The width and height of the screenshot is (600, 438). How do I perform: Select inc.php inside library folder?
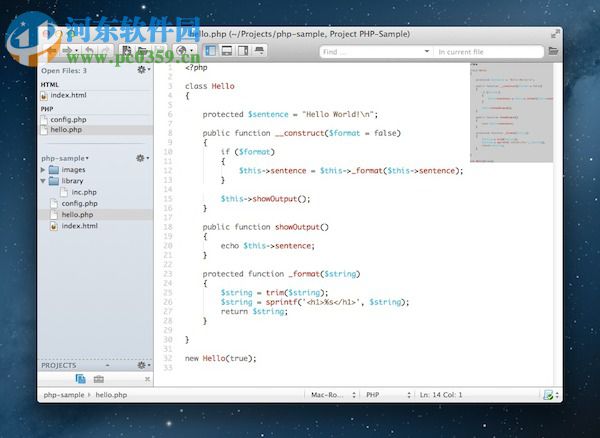point(83,192)
